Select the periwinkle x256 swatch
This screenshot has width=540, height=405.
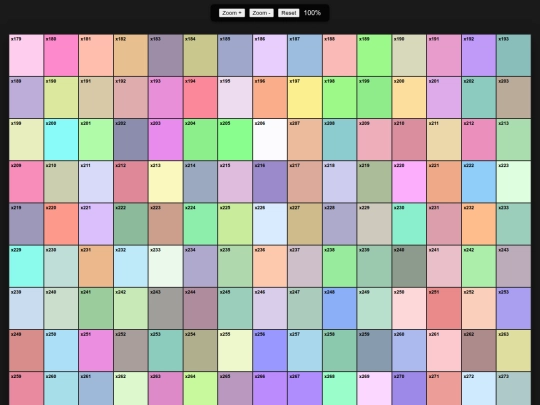pyautogui.click(x=270, y=351)
